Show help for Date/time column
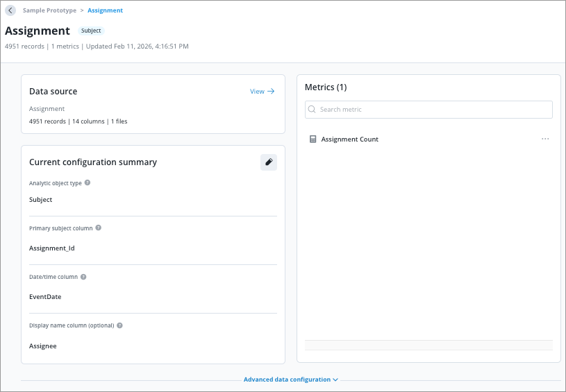Image resolution: width=566 pixels, height=392 pixels. (x=83, y=277)
